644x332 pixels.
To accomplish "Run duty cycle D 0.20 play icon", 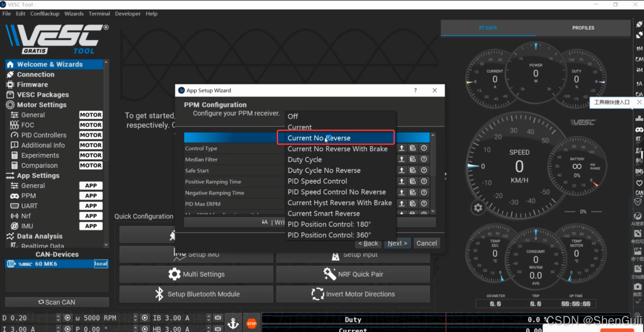I will [67, 318].
